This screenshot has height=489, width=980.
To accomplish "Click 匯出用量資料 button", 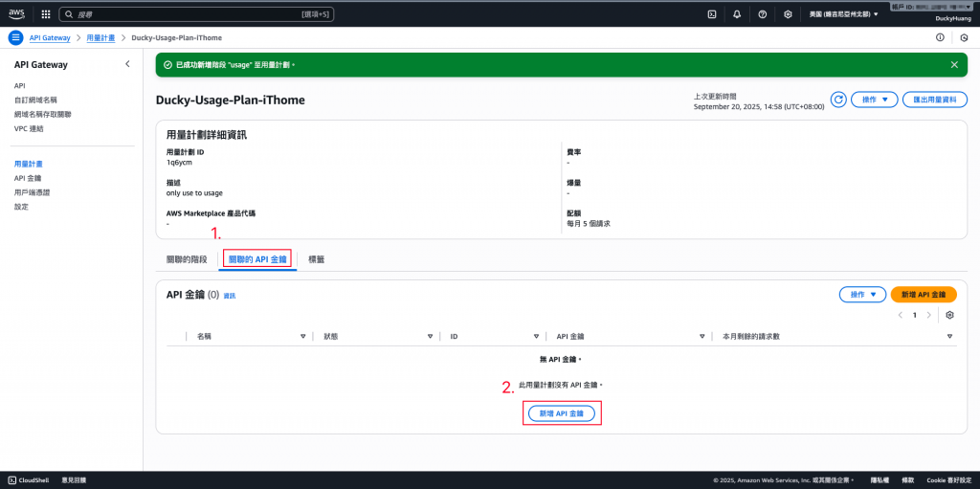I will click(935, 100).
